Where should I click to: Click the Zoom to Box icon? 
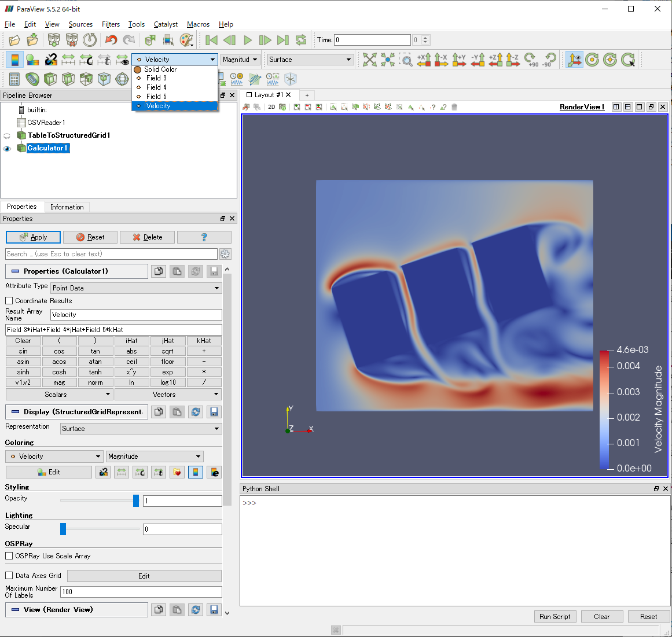pyautogui.click(x=406, y=60)
